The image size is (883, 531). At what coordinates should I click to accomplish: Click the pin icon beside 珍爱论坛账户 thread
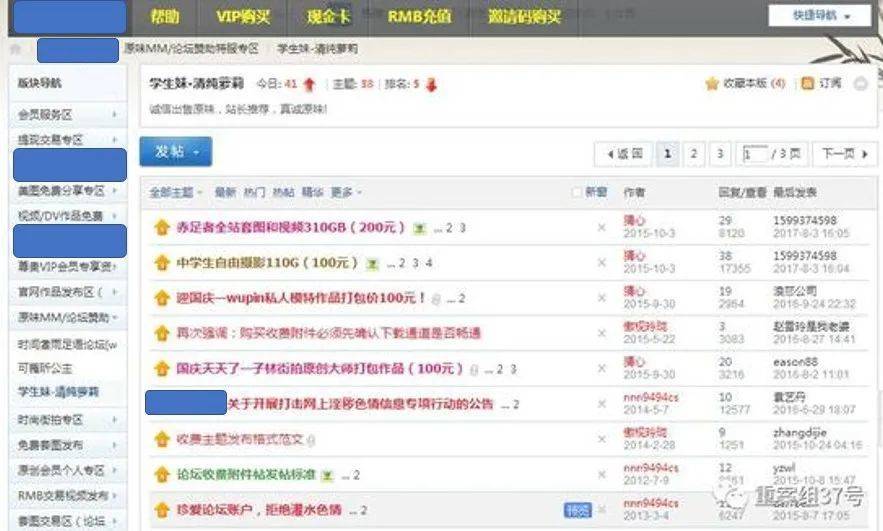click(x=162, y=510)
